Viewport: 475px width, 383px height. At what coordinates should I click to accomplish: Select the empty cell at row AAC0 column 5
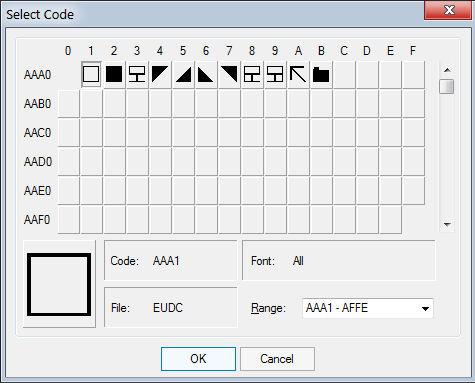[x=183, y=132]
